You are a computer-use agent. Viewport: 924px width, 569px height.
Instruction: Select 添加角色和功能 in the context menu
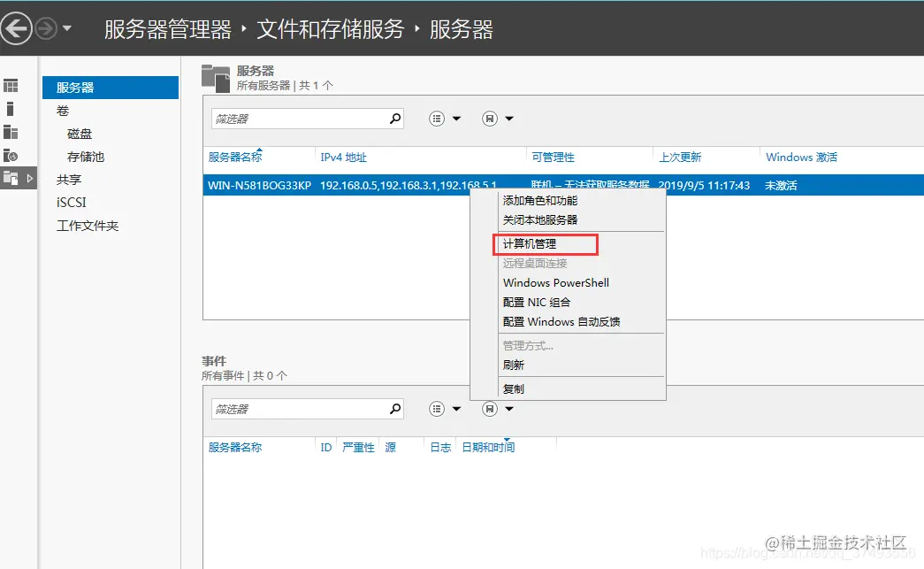click(x=540, y=199)
